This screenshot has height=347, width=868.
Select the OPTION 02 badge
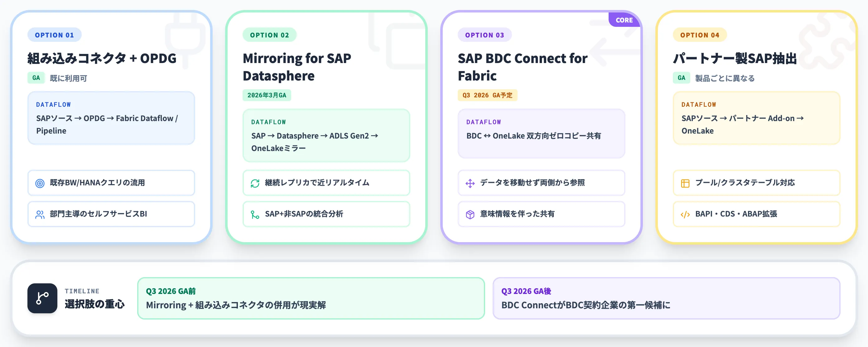270,35
